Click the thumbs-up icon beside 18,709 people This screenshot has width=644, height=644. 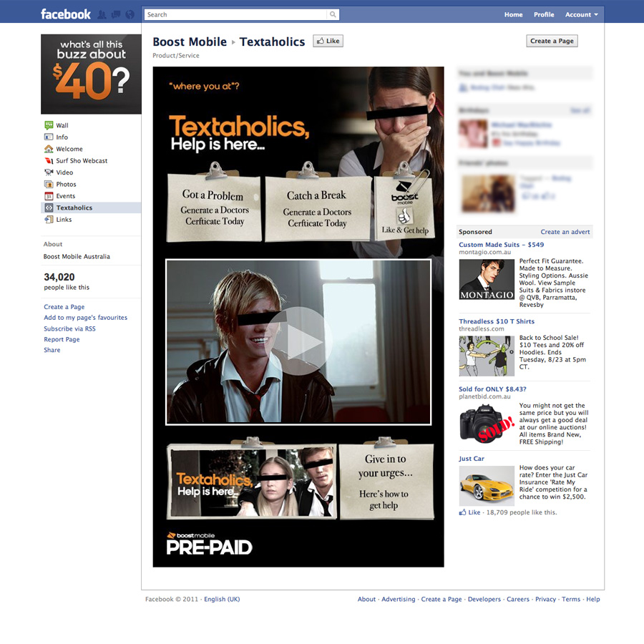coord(462,512)
